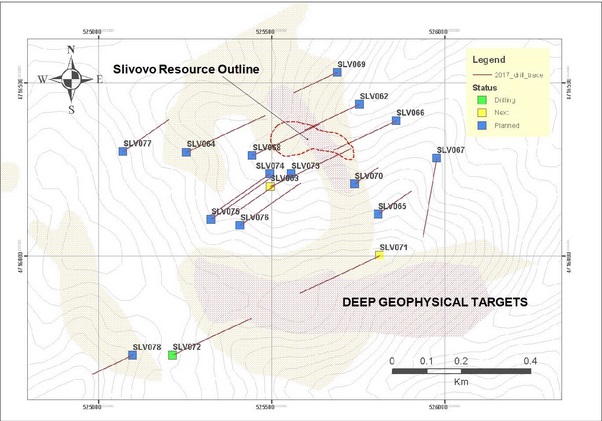602x421 pixels.
Task: Select the SLV067 planned hole marker
Action: point(437,157)
